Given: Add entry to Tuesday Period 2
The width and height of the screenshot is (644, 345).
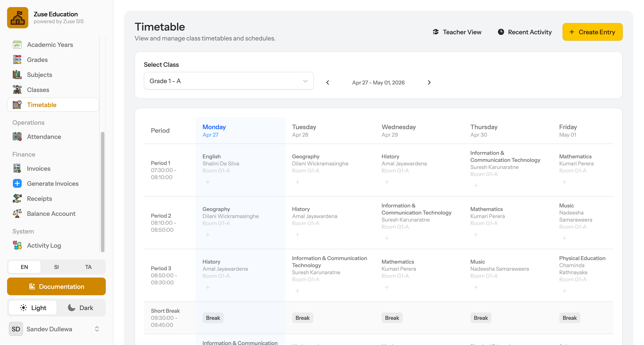Looking at the screenshot, I should (x=297, y=235).
